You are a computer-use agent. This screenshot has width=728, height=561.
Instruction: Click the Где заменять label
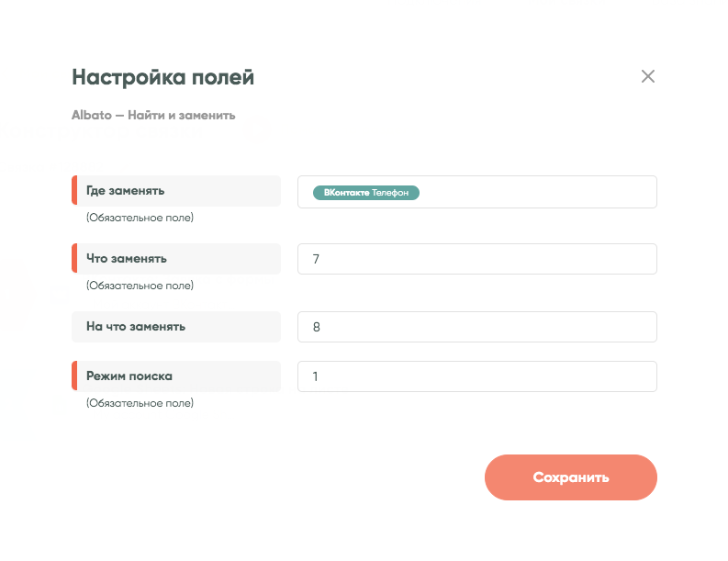(x=126, y=191)
